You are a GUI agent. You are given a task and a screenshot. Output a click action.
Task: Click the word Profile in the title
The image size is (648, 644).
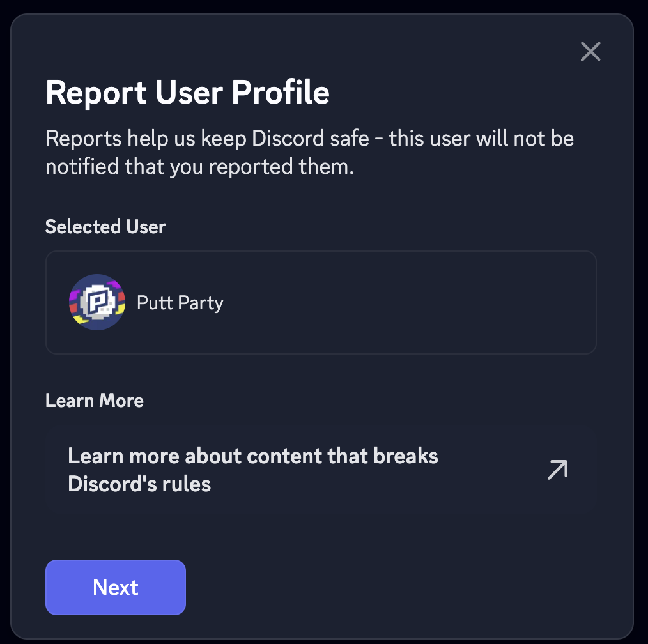[x=281, y=93]
